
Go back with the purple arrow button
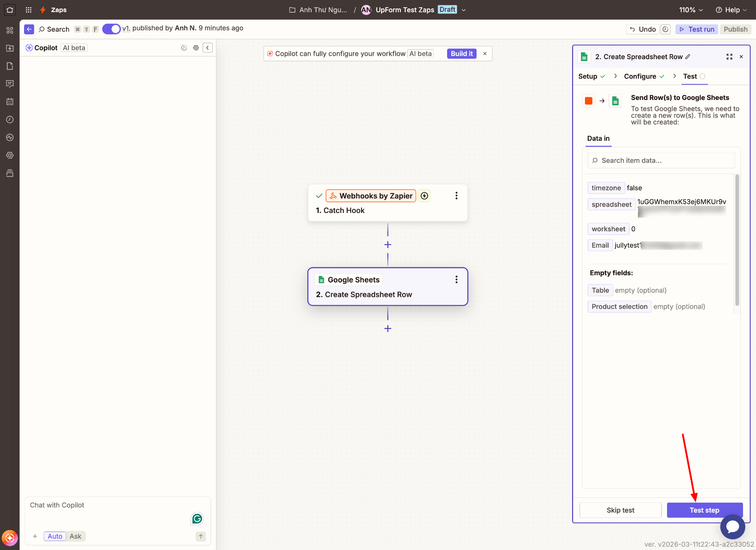click(29, 29)
